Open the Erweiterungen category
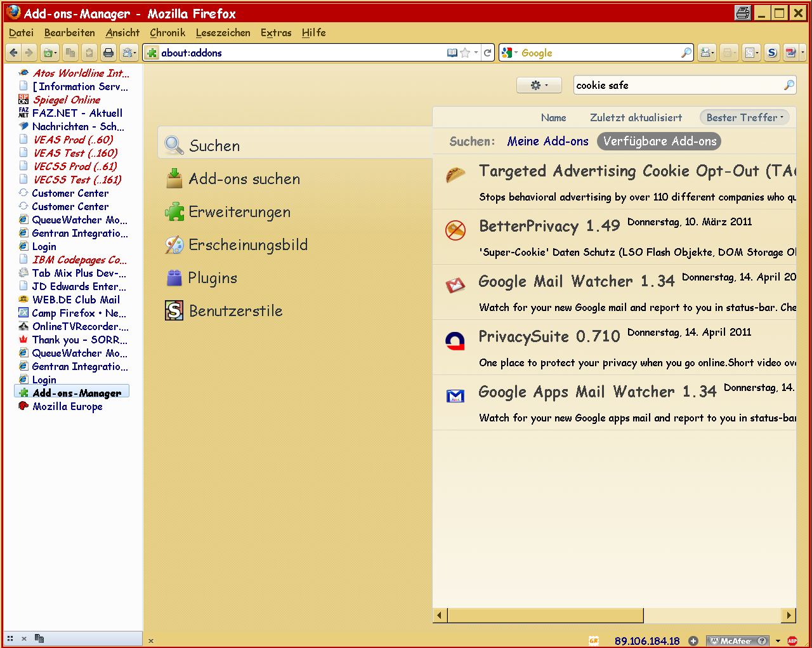Viewport: 812px width, 648px height. click(239, 212)
